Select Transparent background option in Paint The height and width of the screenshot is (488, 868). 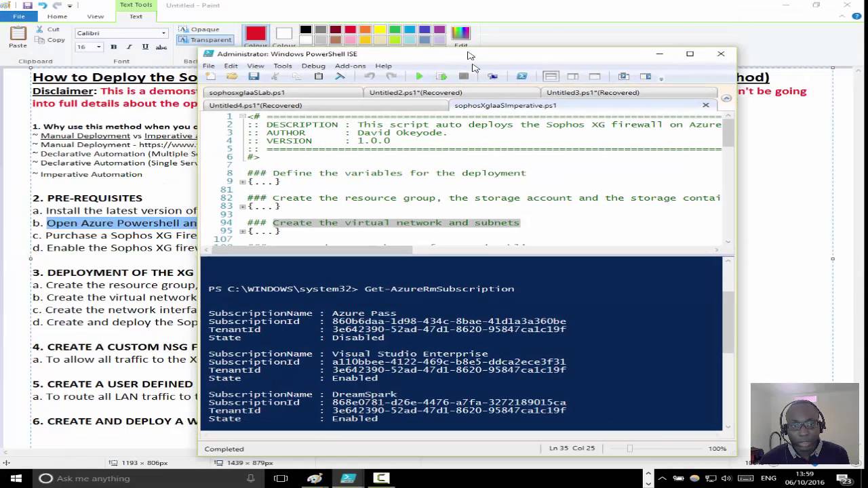[205, 40]
